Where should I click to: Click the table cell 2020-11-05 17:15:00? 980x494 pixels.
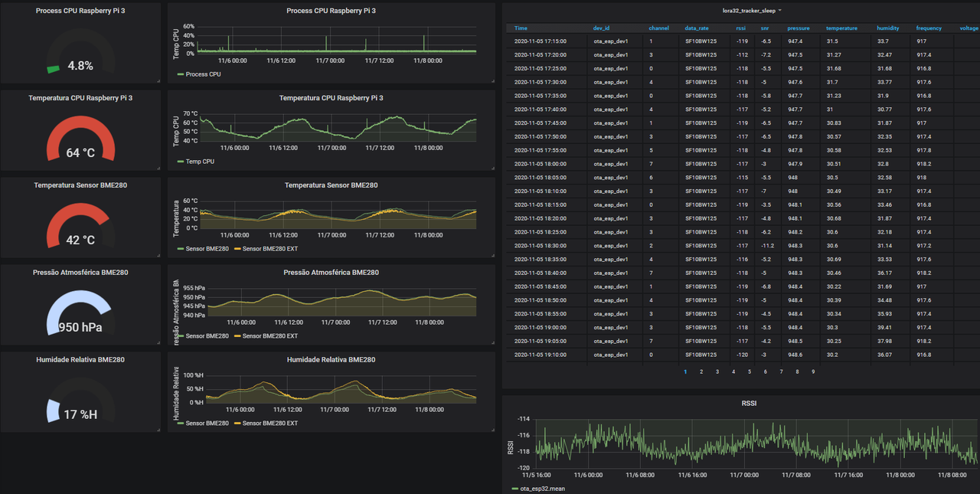541,41
